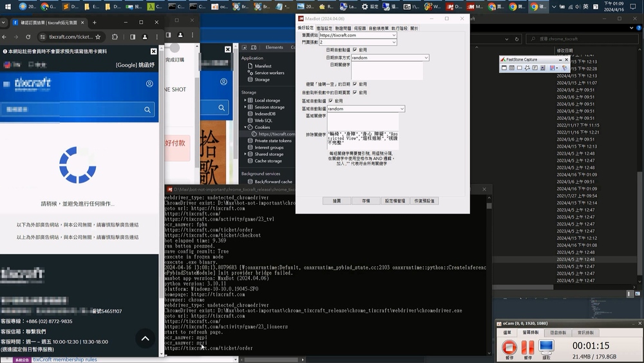Expand Local storage in DevTools tree
Viewport: 644px width, 363px height.
click(x=245, y=101)
